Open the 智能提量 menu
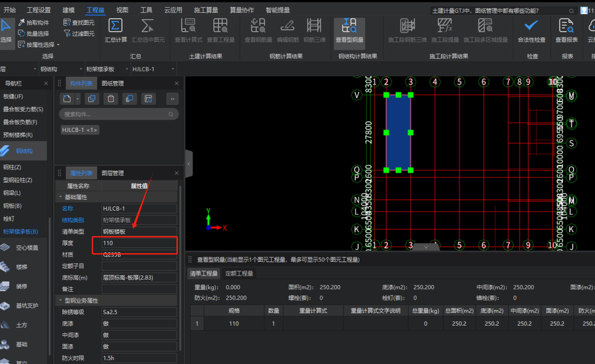The height and width of the screenshot is (364, 595). (278, 10)
